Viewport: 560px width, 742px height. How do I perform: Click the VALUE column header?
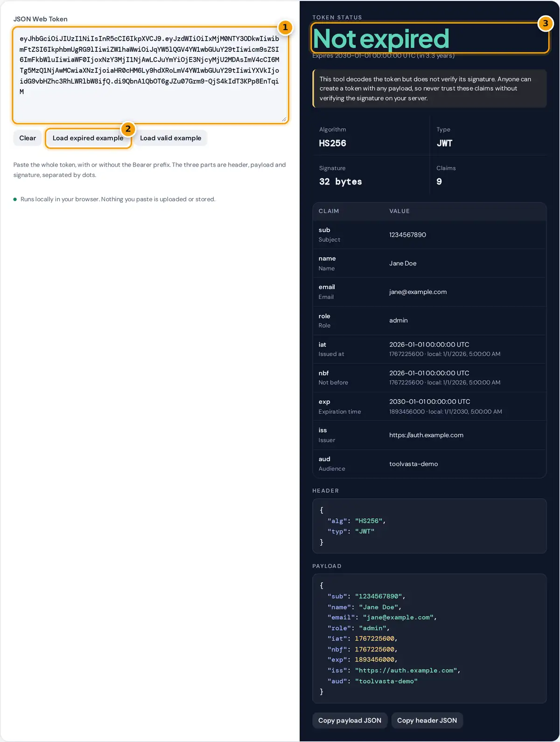[399, 211]
